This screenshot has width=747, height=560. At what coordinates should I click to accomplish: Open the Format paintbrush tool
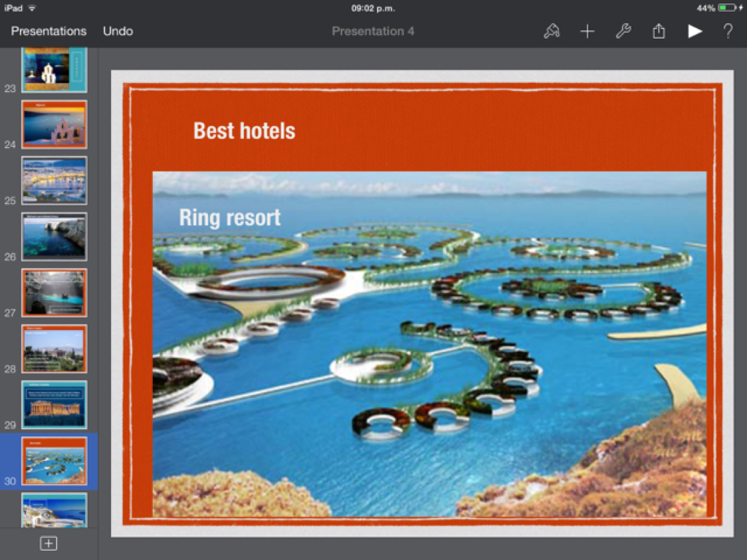552,31
